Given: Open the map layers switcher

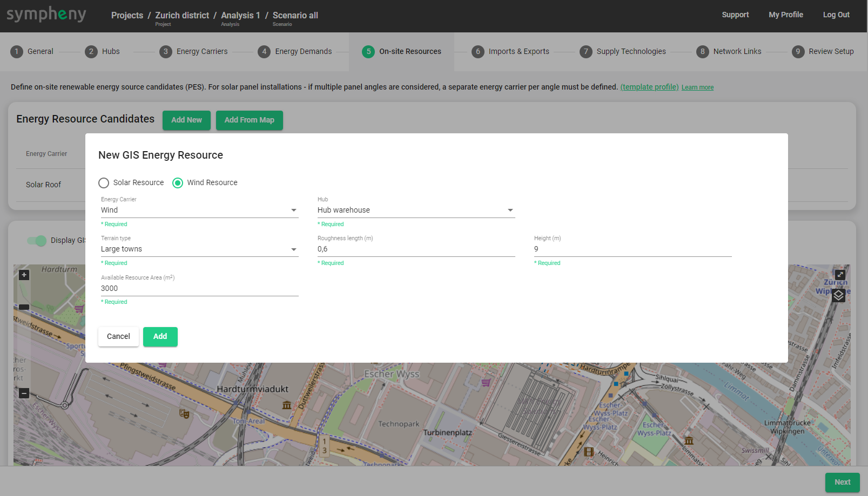Looking at the screenshot, I should pos(838,295).
